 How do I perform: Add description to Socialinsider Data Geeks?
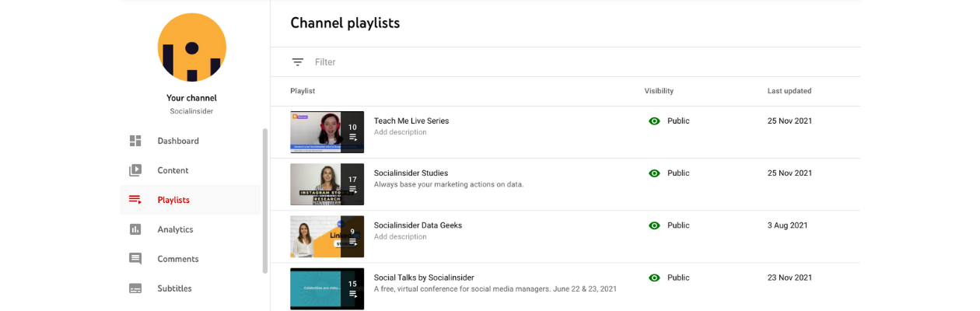pyautogui.click(x=401, y=236)
